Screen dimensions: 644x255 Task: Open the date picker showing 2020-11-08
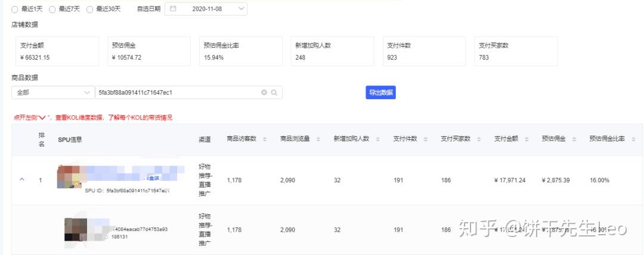click(x=206, y=8)
